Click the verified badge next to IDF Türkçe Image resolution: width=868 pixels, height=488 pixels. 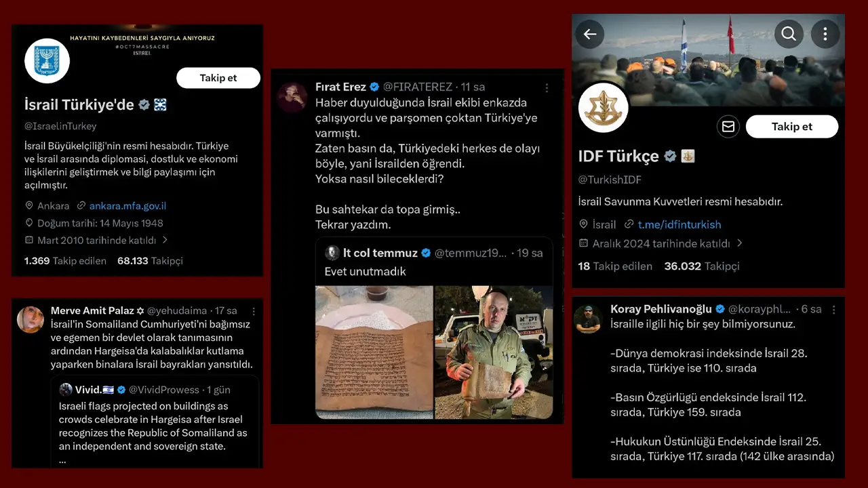(x=670, y=156)
